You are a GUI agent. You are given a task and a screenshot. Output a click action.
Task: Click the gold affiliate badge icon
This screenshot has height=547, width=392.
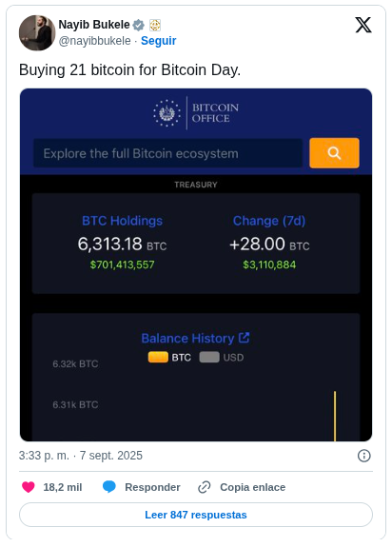(x=155, y=25)
